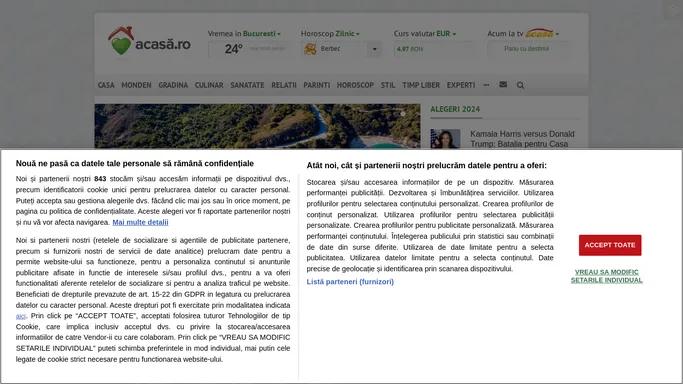Click the small 'aici' link in consent text
Screen dimensions: 683x384
click(20, 316)
